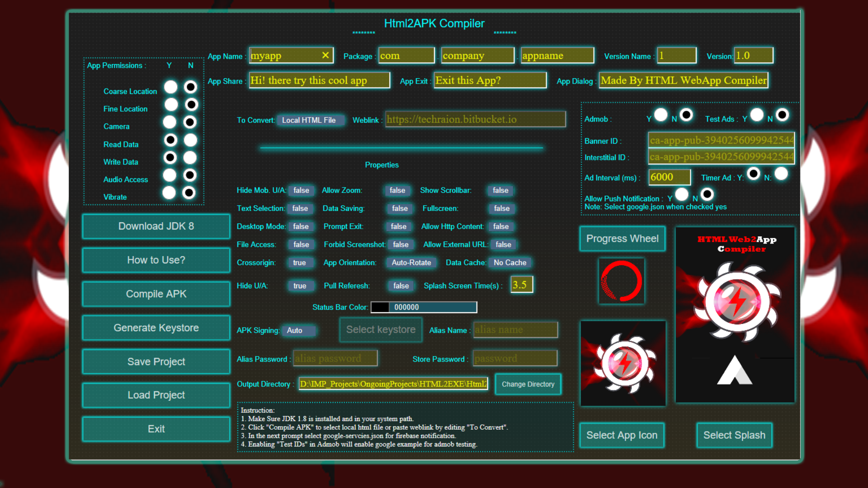Click the Generate Keystore tool button

click(156, 327)
